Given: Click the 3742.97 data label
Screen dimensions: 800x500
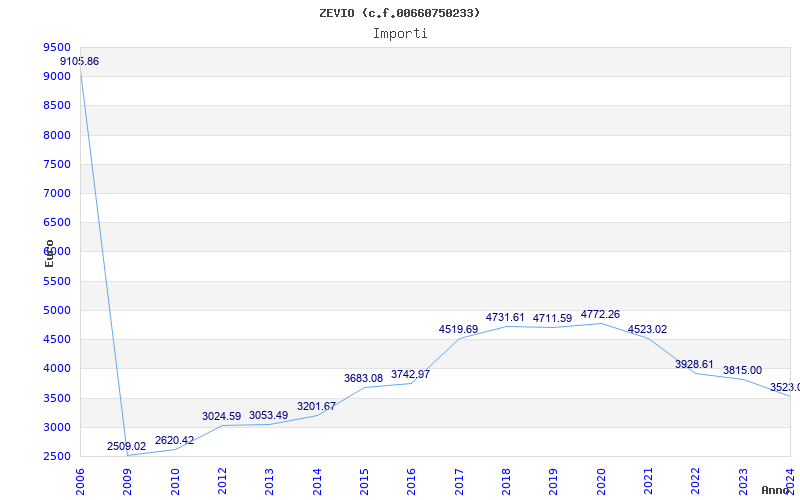Looking at the screenshot, I should point(410,374).
